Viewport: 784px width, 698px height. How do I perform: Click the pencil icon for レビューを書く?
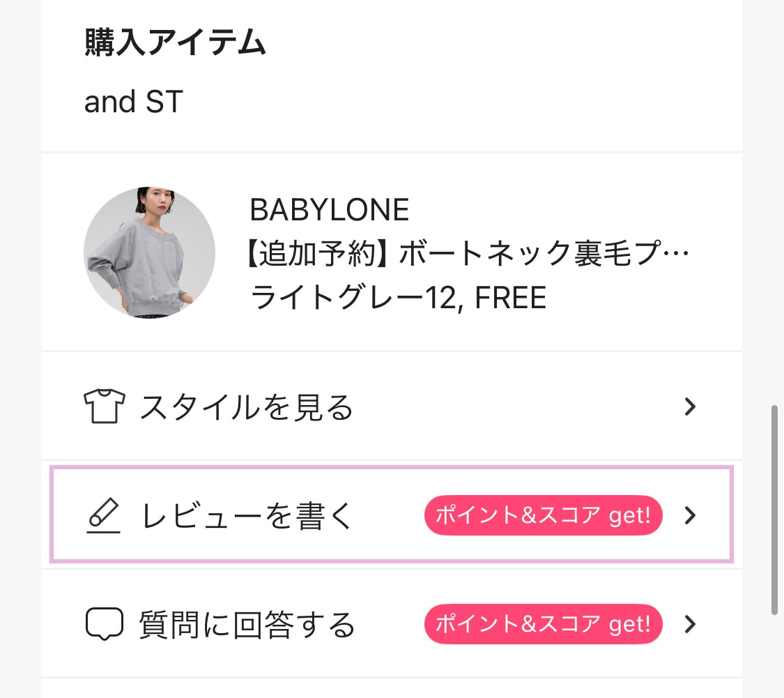(104, 517)
